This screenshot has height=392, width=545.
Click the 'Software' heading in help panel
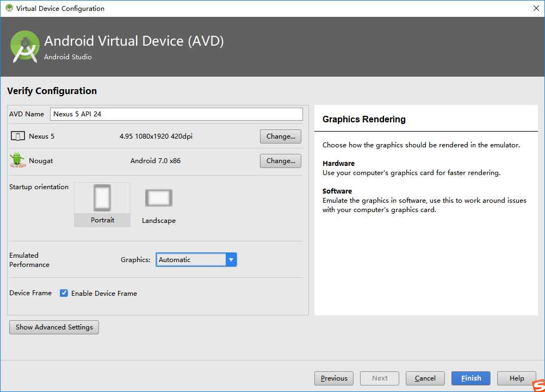pos(337,191)
